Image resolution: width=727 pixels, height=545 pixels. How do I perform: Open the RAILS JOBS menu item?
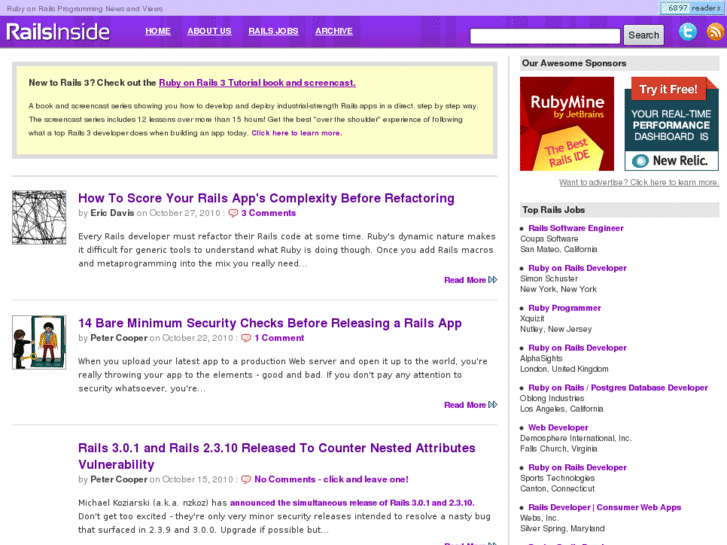pos(273,31)
